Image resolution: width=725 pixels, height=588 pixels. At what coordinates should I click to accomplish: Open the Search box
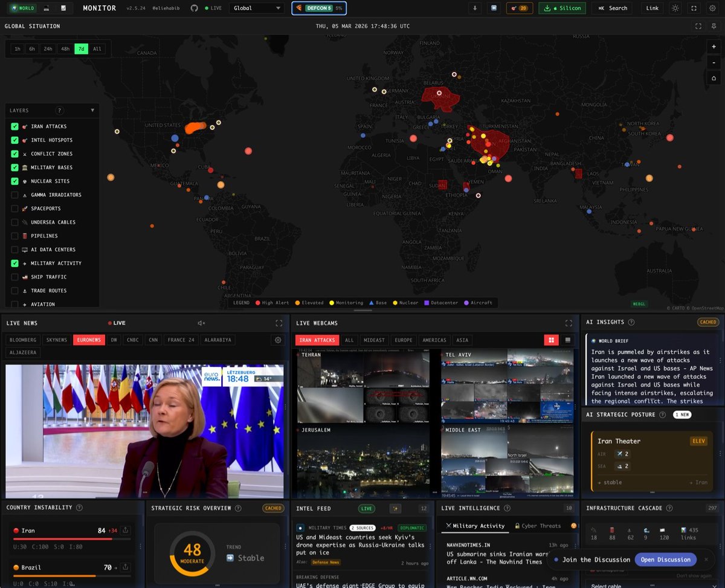pyautogui.click(x=613, y=8)
